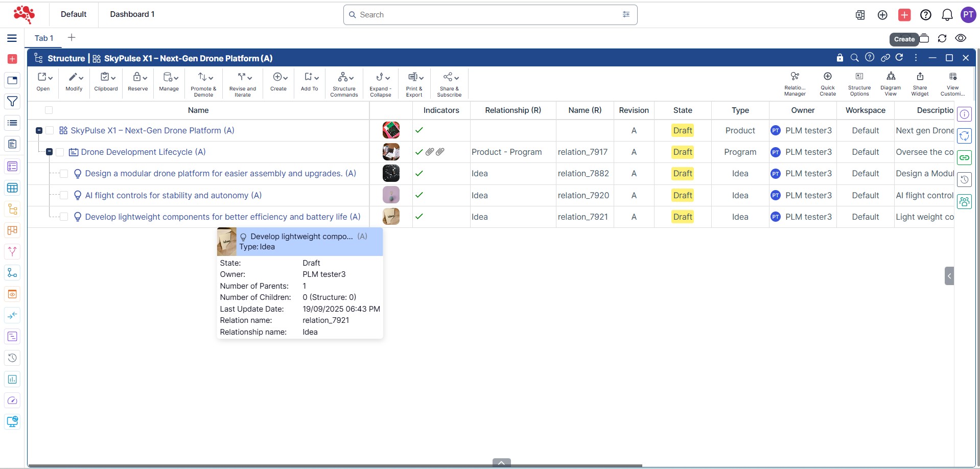Click the Share Widget icon
980x469 pixels.
click(x=920, y=83)
